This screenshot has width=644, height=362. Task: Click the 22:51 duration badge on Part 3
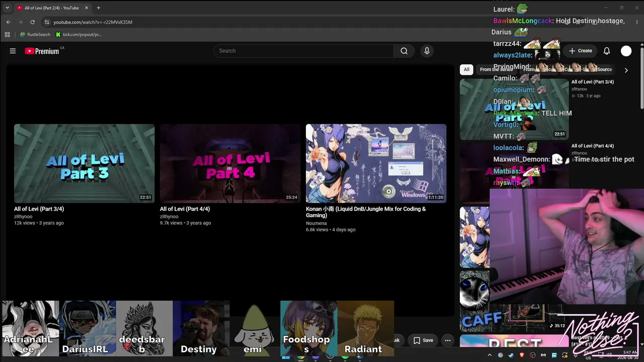point(145,198)
